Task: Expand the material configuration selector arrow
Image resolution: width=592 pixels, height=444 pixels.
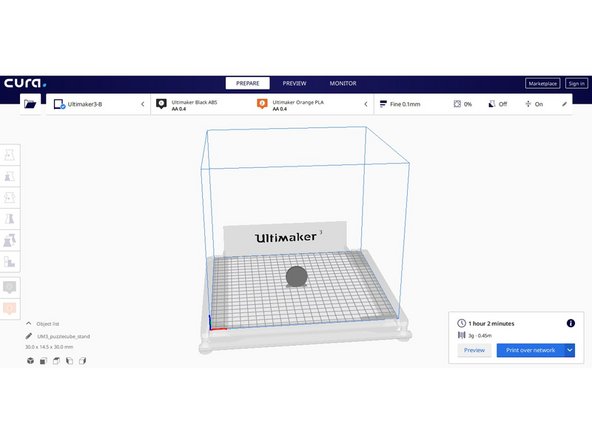Action: click(x=365, y=104)
